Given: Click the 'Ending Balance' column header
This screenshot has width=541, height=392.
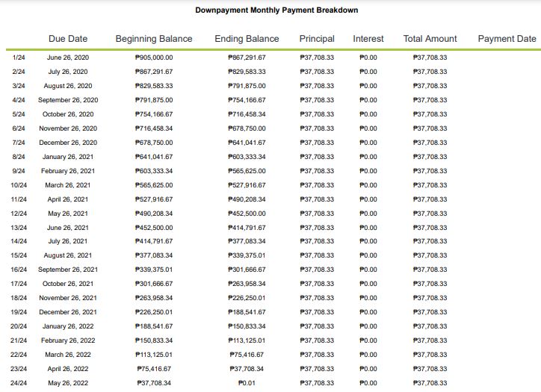Looking at the screenshot, I should coord(247,39).
